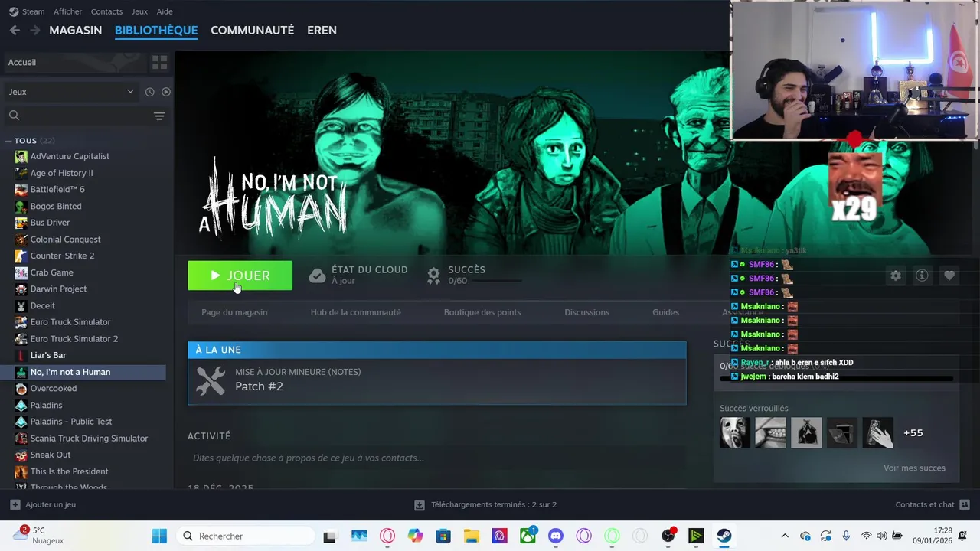Image resolution: width=980 pixels, height=551 pixels.
Task: Click Ajouter un jeu plus icon
Action: pos(15,504)
